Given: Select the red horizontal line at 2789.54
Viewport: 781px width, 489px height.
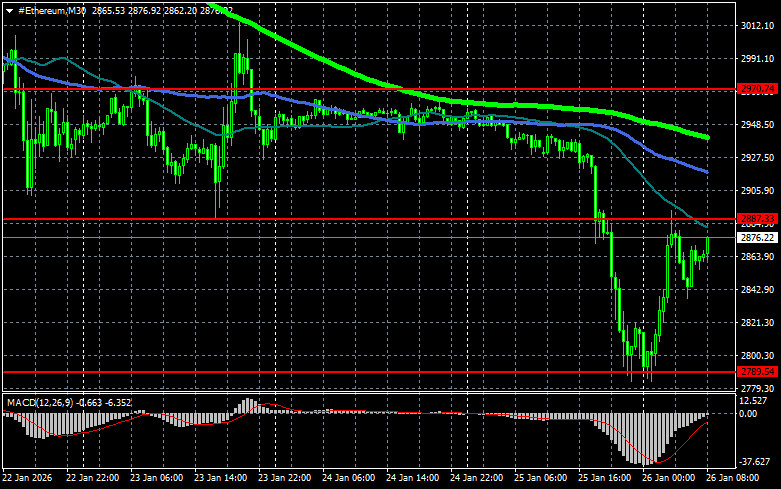Looking at the screenshot, I should (369, 372).
